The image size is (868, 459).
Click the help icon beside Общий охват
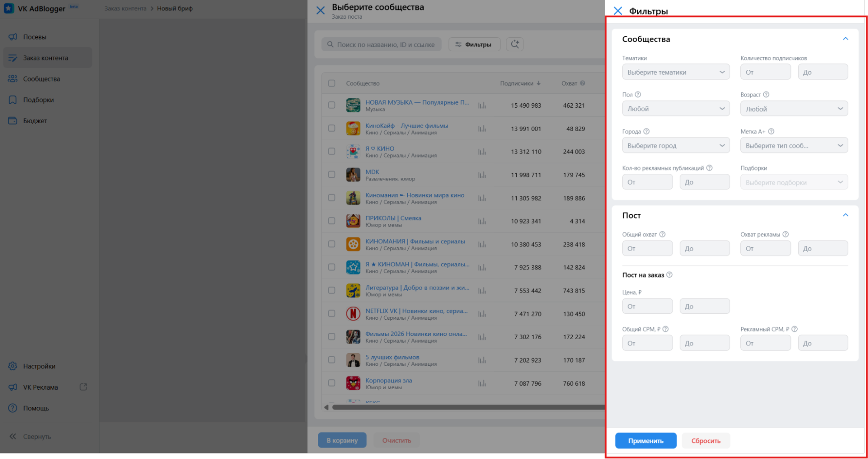click(662, 234)
